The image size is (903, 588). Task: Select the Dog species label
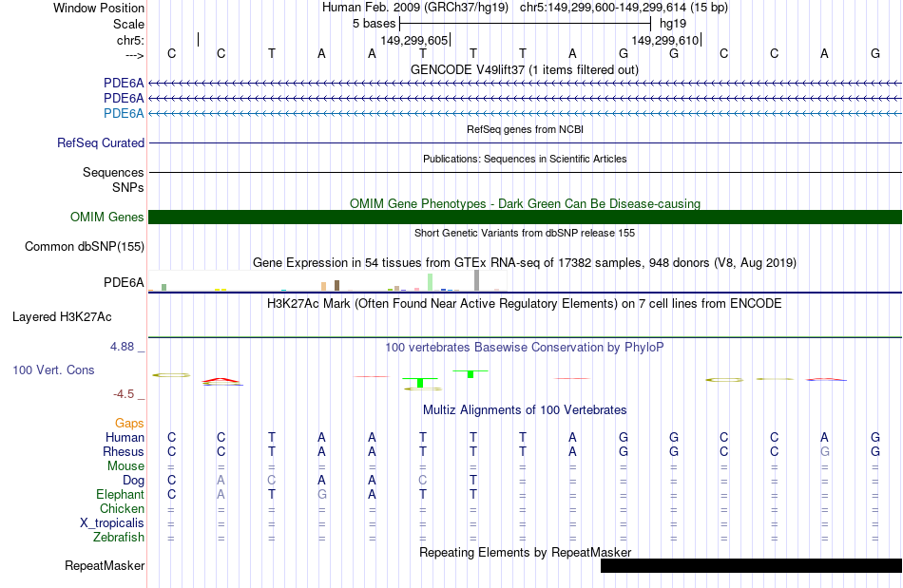pos(133,480)
